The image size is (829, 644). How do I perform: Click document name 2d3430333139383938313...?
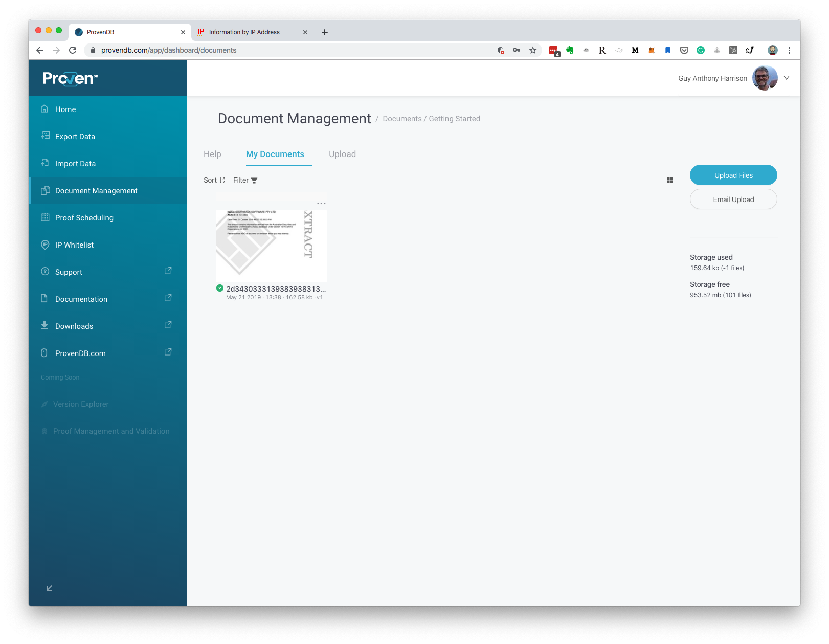point(276,289)
